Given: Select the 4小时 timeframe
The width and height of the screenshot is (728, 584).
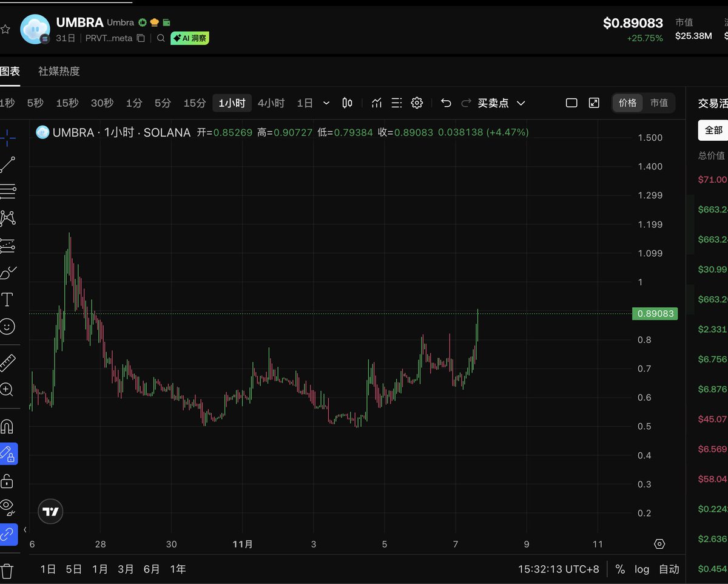Looking at the screenshot, I should tap(271, 103).
